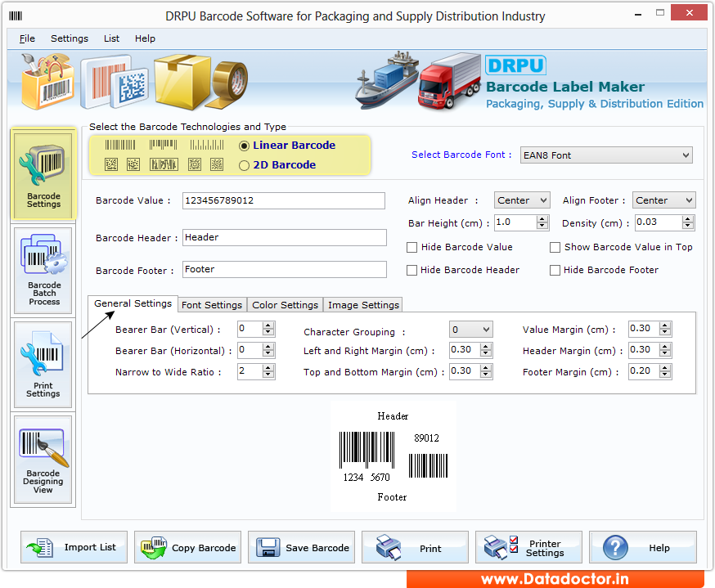Select the 2D Barcode radio button
Image resolution: width=715 pixels, height=588 pixels.
(x=244, y=165)
